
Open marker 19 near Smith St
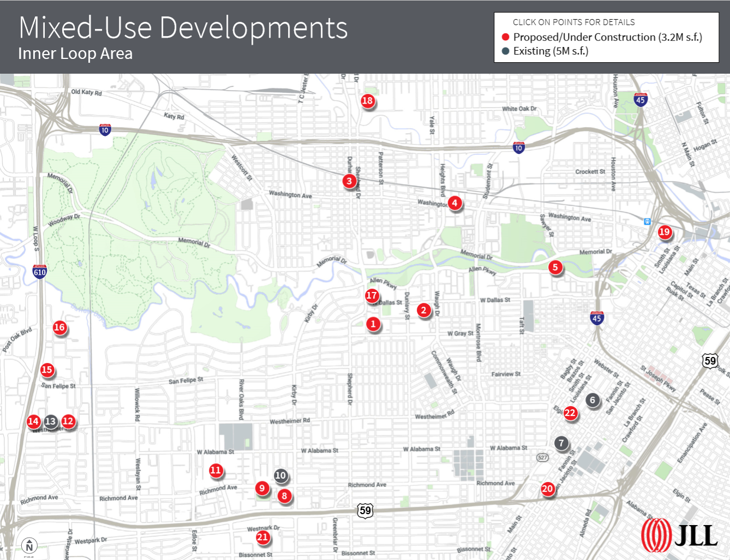click(665, 232)
